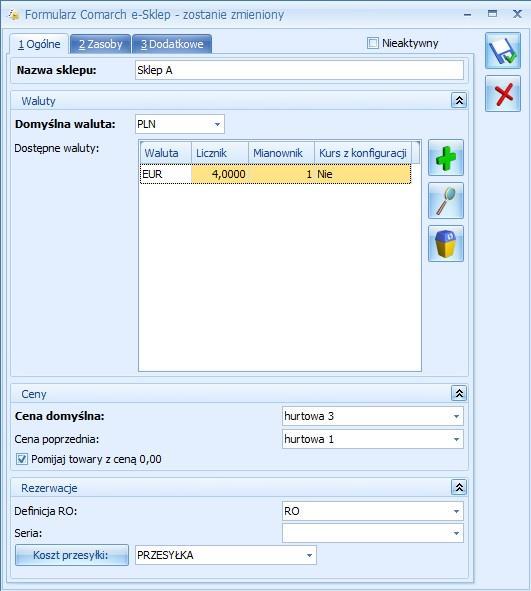Sort by the Waluta column header
The image size is (531, 591).
[166, 153]
